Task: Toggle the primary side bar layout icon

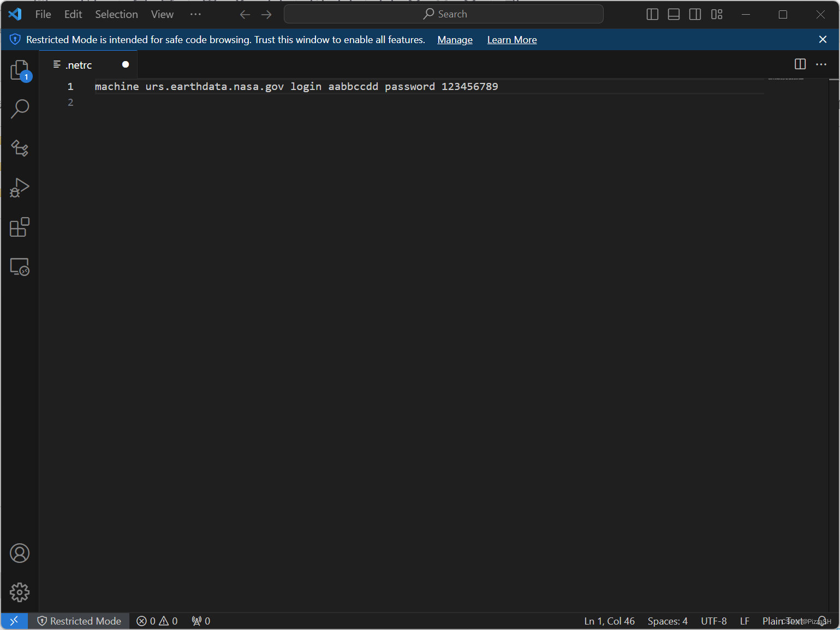Action: click(x=652, y=15)
